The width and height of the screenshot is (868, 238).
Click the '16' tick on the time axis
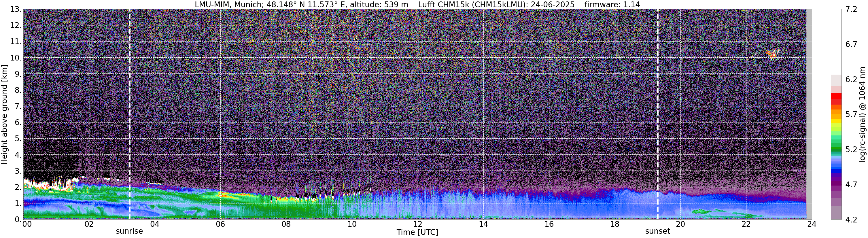pos(549,224)
